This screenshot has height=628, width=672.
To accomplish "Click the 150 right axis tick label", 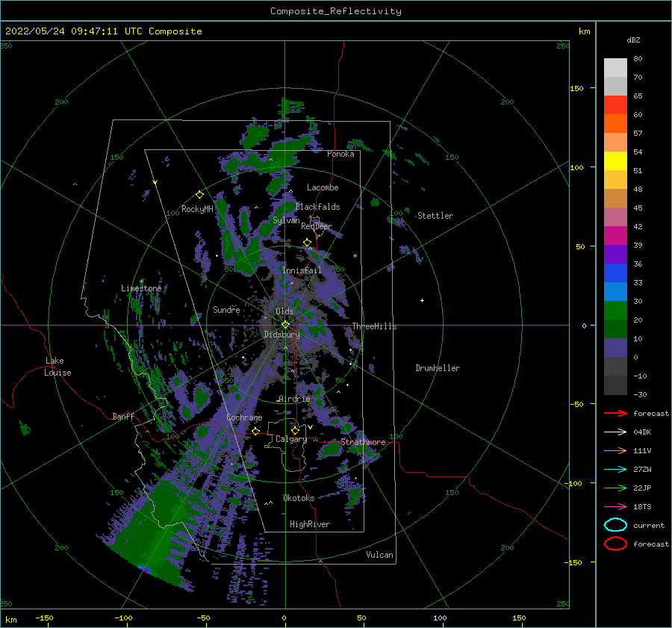I will (576, 88).
